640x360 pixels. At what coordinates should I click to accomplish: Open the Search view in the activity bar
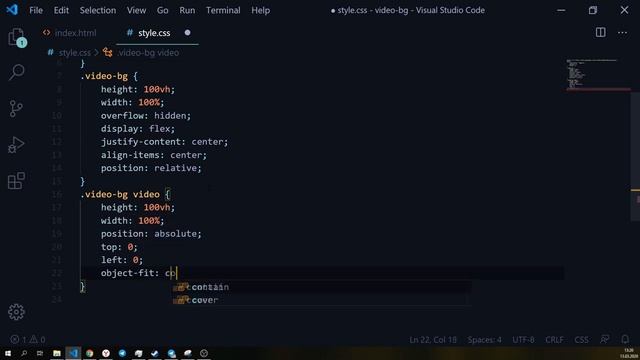[16, 72]
